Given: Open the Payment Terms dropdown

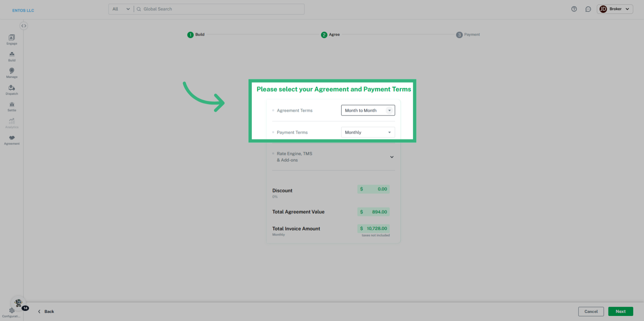Looking at the screenshot, I should click(x=368, y=132).
